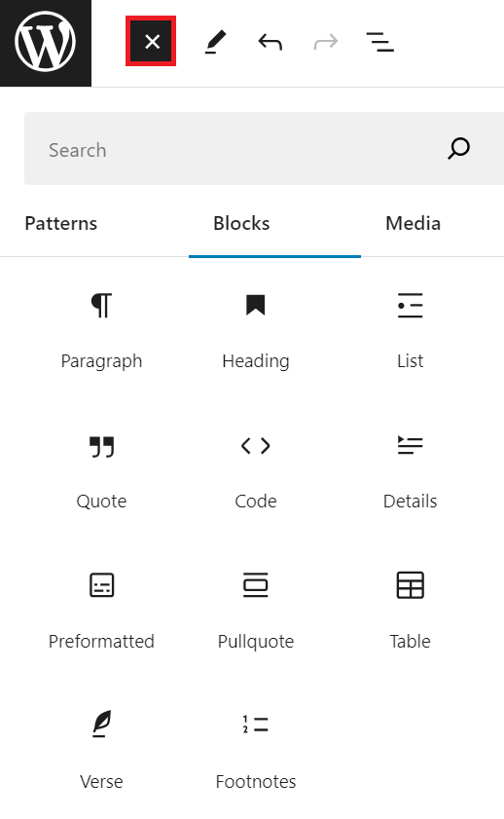Add a Preformatted block

tap(101, 612)
